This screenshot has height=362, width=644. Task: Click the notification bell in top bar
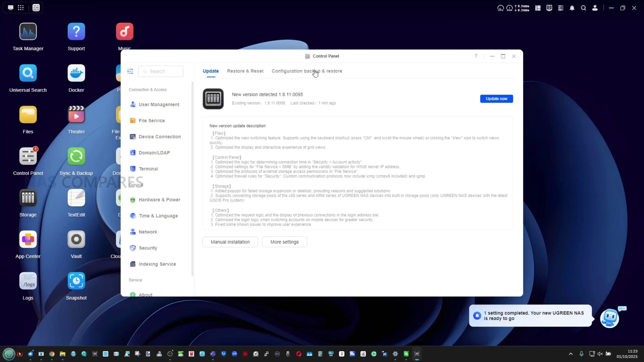point(572,8)
